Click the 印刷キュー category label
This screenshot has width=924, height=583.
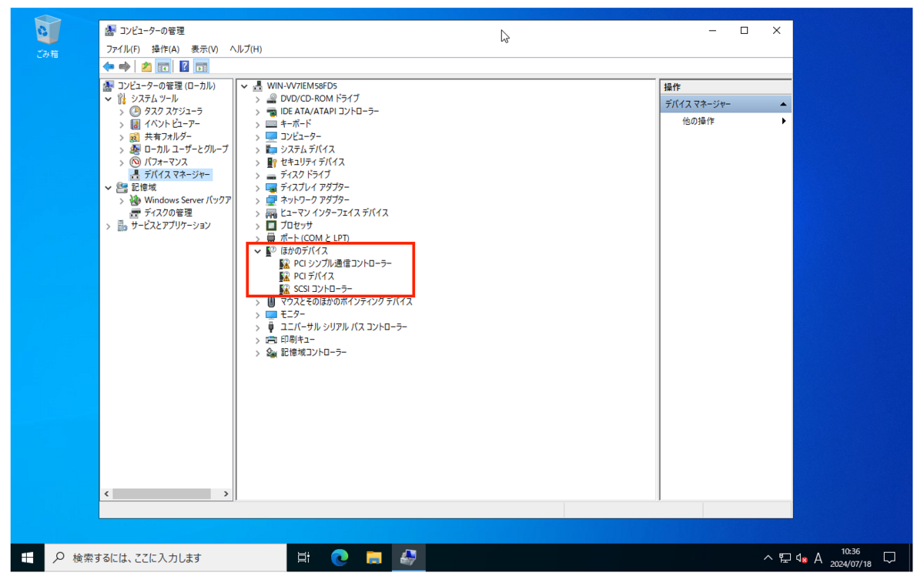(x=298, y=340)
